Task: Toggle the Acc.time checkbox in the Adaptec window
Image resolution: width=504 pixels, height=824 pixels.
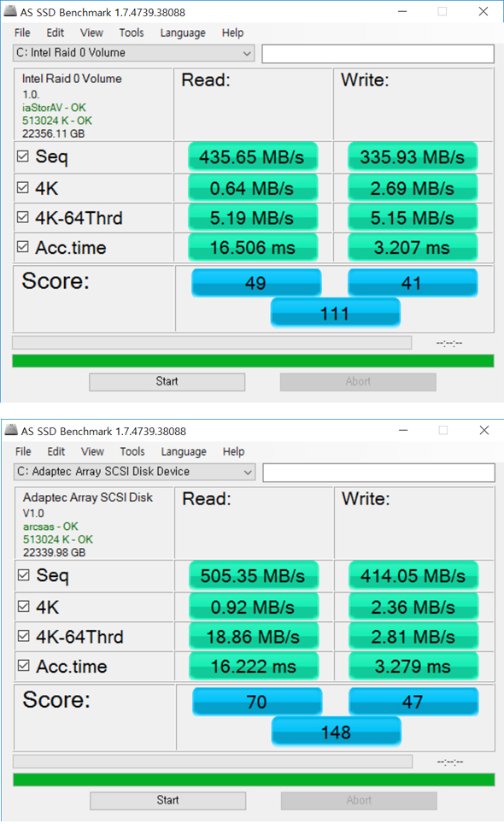Action: [x=24, y=665]
